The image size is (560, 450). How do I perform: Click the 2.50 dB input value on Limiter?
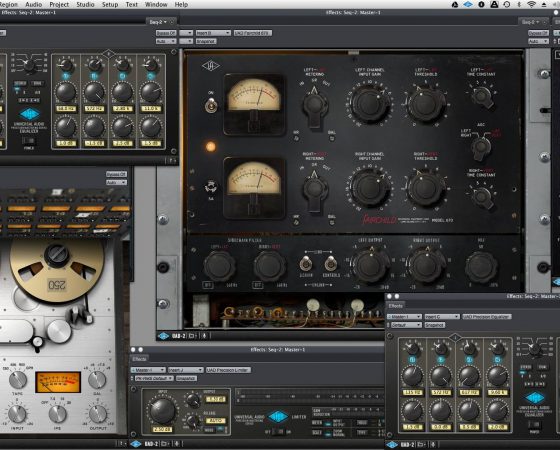click(162, 430)
